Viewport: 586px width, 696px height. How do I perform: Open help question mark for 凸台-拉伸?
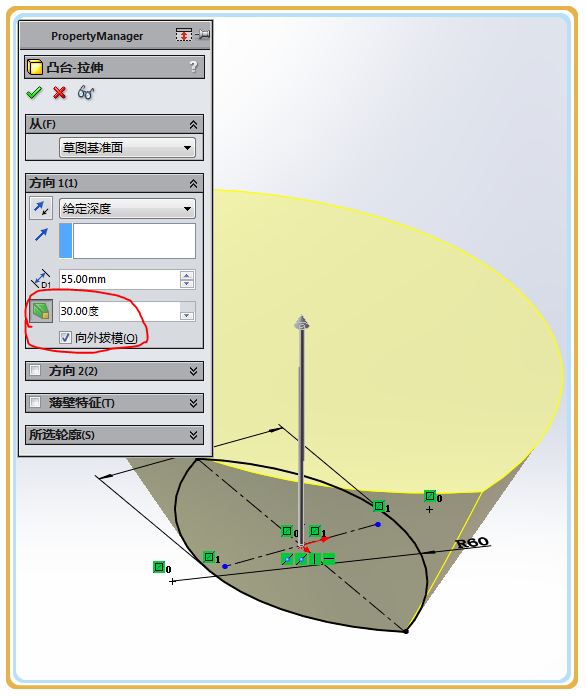click(194, 67)
